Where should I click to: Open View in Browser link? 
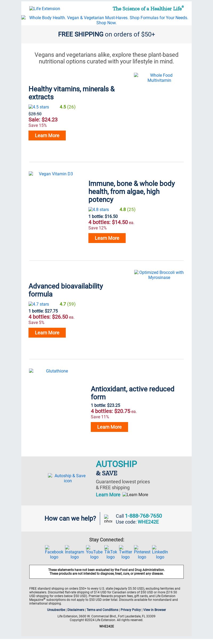click(154, 610)
